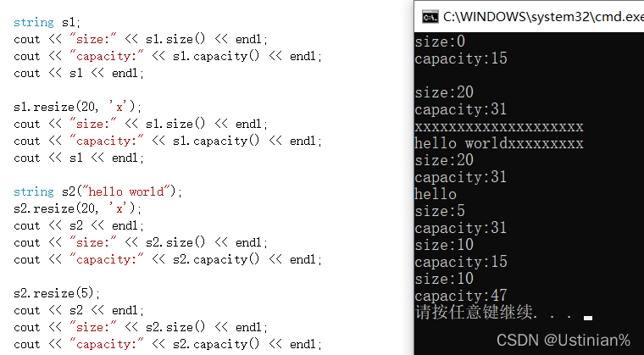Click the 'size:0' console output line
Image resolution: width=644 pixels, height=355 pixels.
pyautogui.click(x=440, y=42)
